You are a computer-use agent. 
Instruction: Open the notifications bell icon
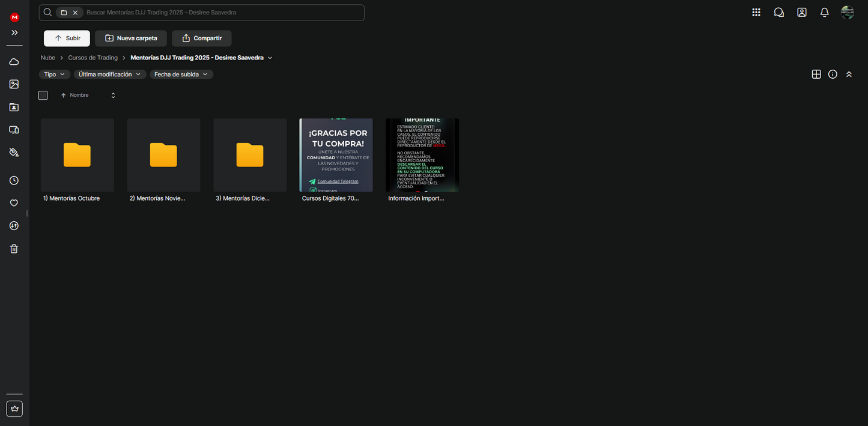pos(824,13)
